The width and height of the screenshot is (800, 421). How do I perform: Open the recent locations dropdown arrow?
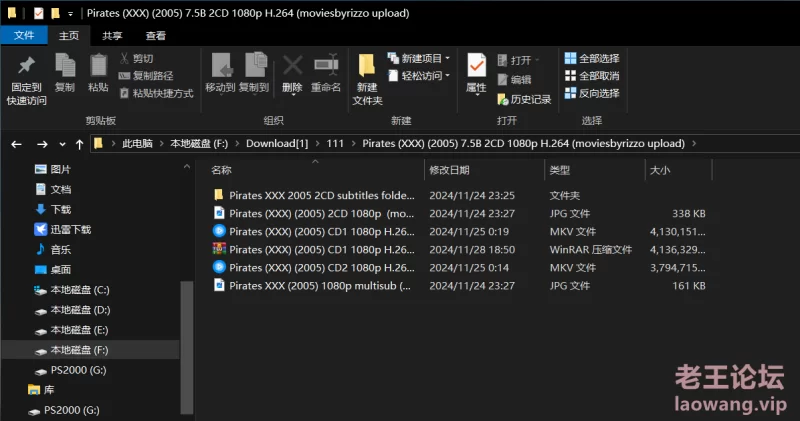[x=62, y=144]
